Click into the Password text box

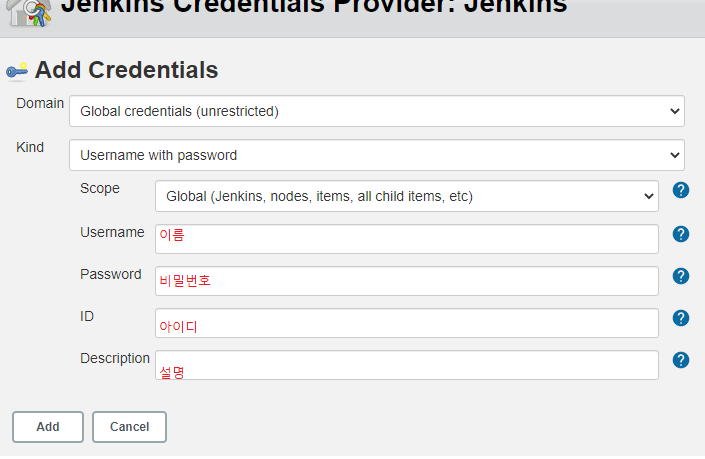pos(407,281)
